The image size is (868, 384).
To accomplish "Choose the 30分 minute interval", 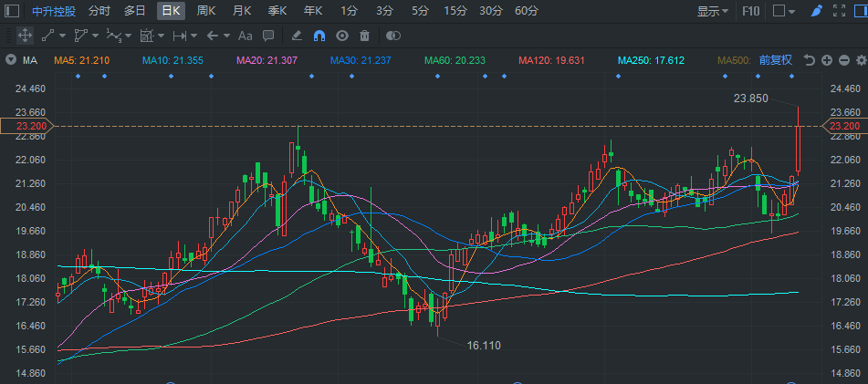I will tap(490, 11).
